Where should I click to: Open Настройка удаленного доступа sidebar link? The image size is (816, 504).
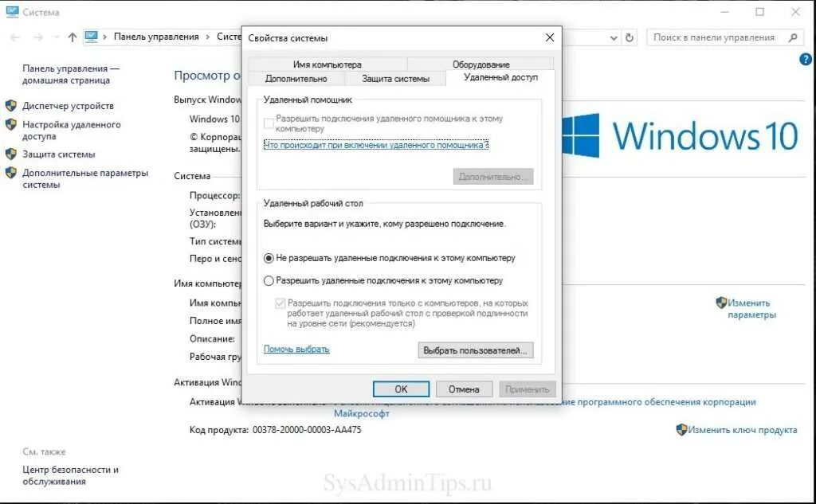pyautogui.click(x=71, y=130)
